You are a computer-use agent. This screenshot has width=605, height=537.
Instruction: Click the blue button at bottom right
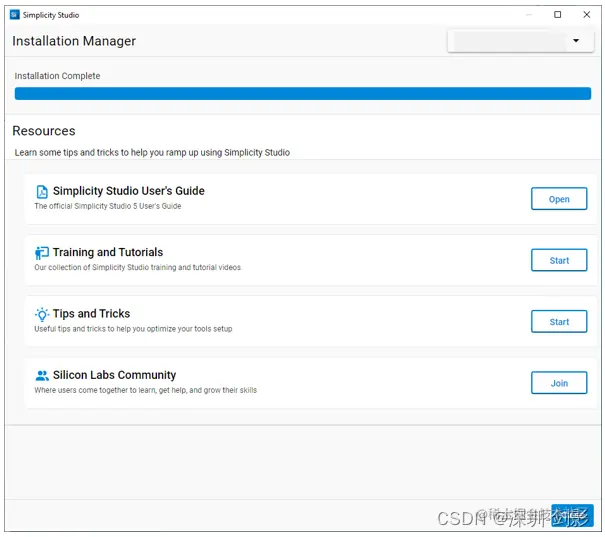coord(572,515)
